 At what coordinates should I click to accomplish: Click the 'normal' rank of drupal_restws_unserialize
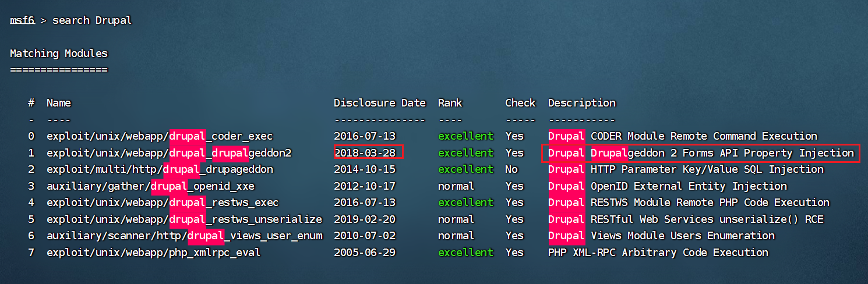[x=456, y=219]
